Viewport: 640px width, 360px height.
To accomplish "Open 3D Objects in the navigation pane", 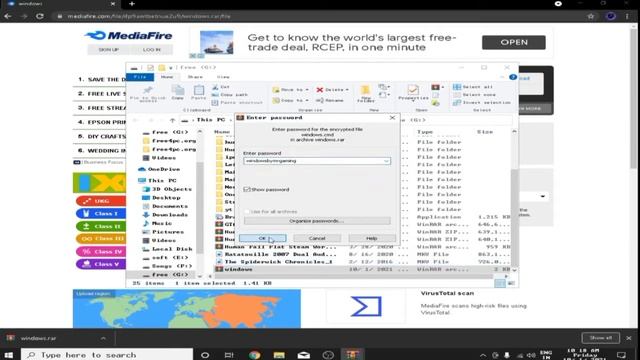I will click(x=167, y=189).
